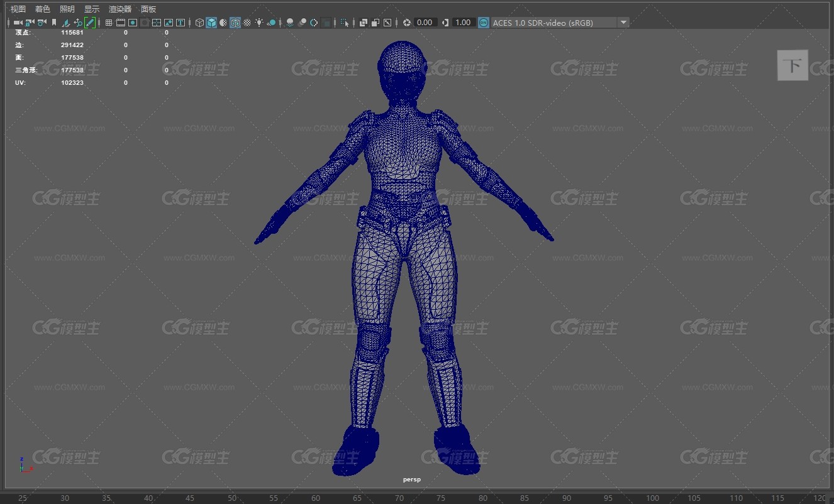This screenshot has height=504, width=834.
Task: Click the UV count 102323
Action: coord(72,82)
